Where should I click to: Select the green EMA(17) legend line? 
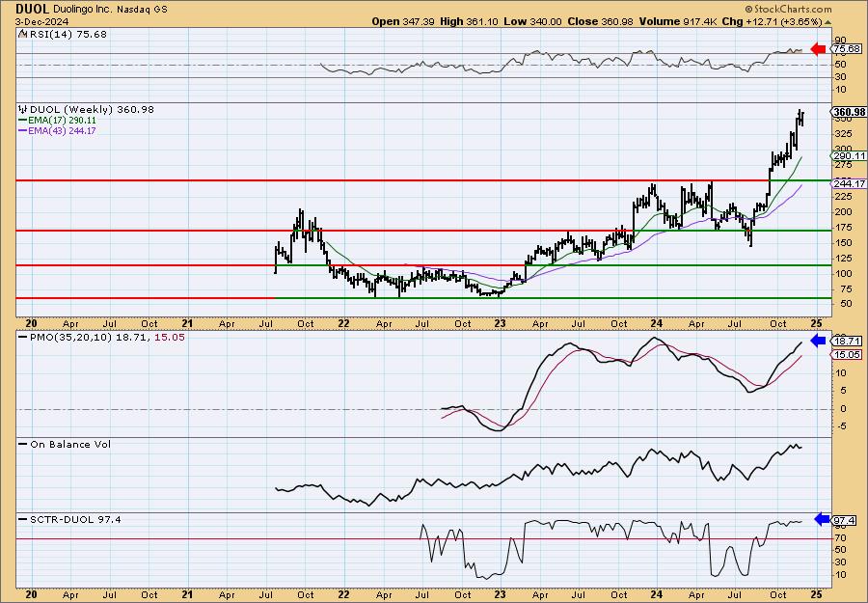pos(23,121)
